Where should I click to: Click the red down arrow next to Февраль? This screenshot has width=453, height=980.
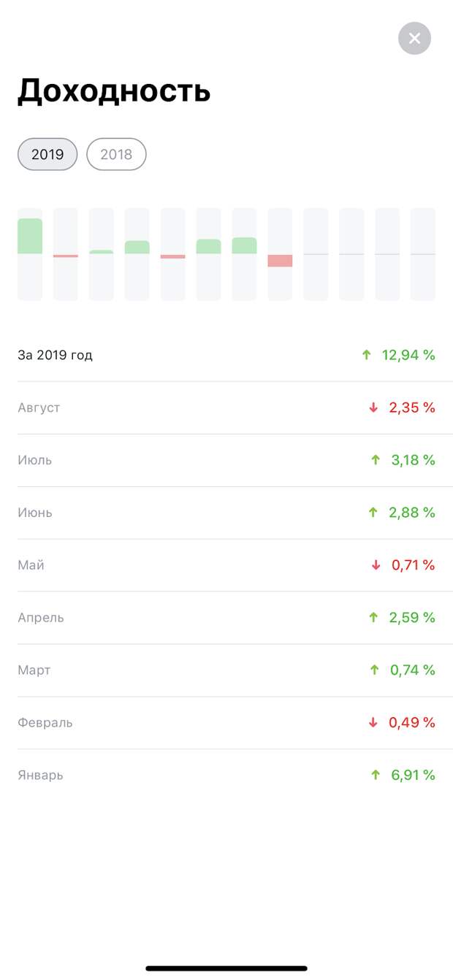[x=373, y=722]
